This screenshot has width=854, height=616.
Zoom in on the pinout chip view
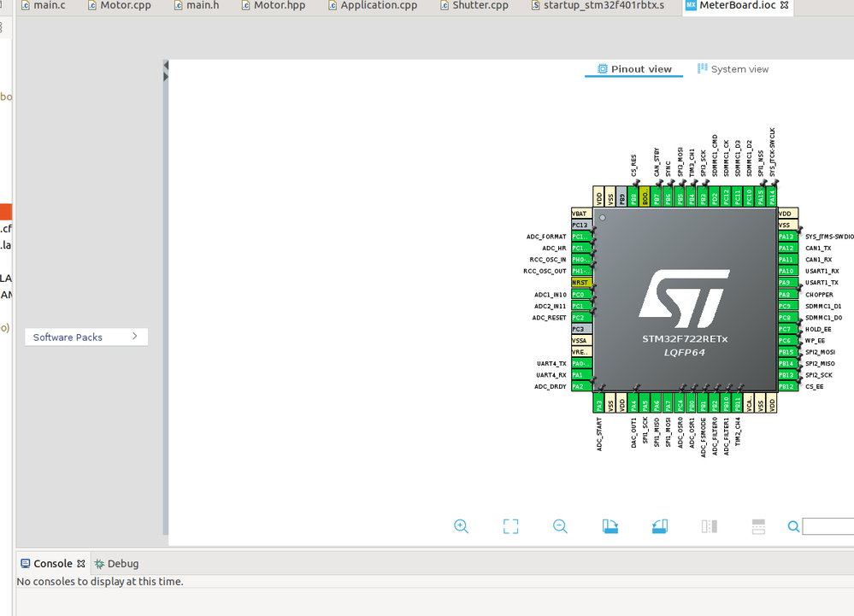point(461,526)
